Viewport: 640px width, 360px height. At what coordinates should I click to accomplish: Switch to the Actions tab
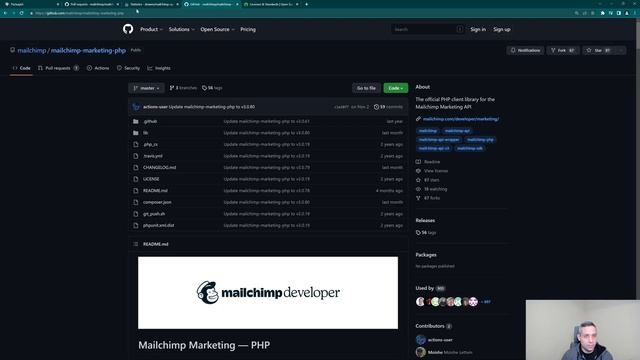[x=98, y=68]
